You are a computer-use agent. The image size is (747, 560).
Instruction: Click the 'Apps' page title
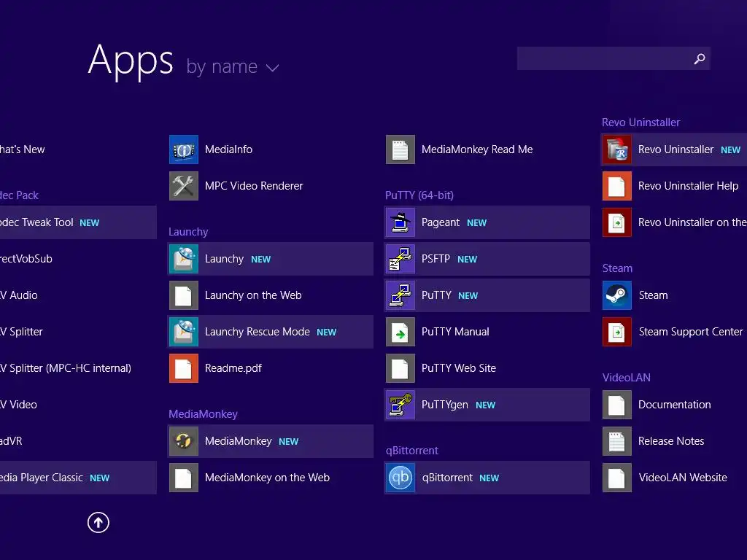[131, 61]
